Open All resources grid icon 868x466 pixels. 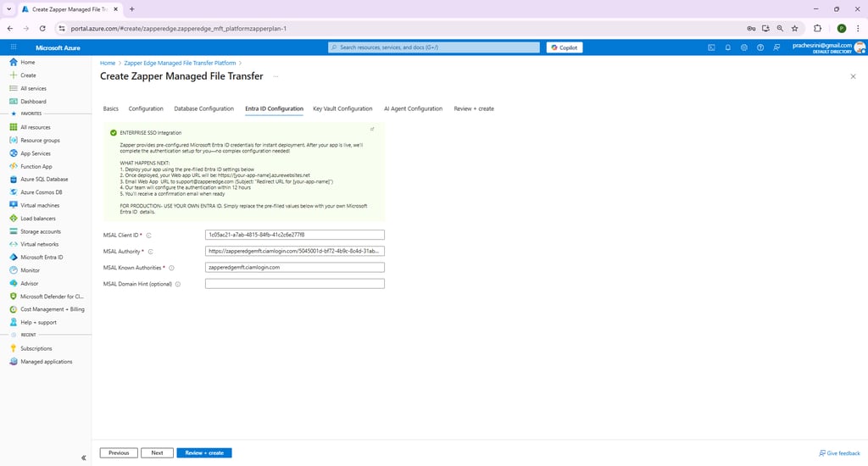pos(14,127)
